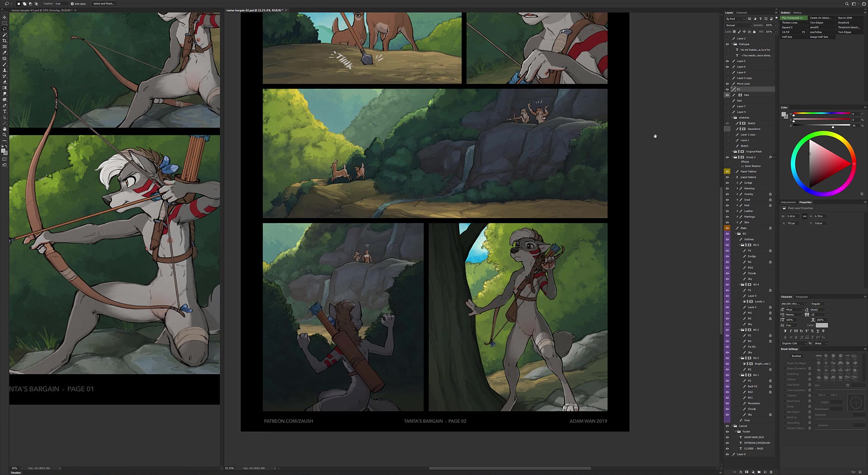Image resolution: width=868 pixels, height=475 pixels.
Task: Select the Type tool
Action: click(x=5, y=111)
